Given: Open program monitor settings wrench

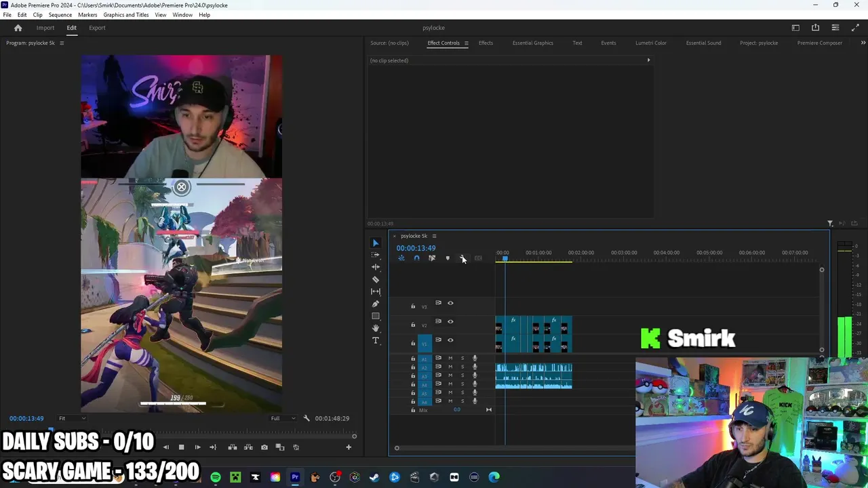Looking at the screenshot, I should click(x=307, y=418).
